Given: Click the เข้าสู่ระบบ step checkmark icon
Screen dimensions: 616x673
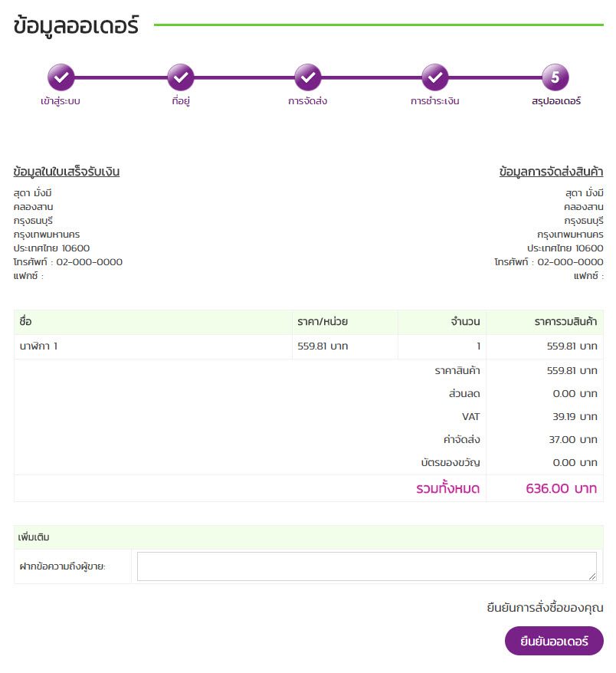Looking at the screenshot, I should (x=61, y=77).
